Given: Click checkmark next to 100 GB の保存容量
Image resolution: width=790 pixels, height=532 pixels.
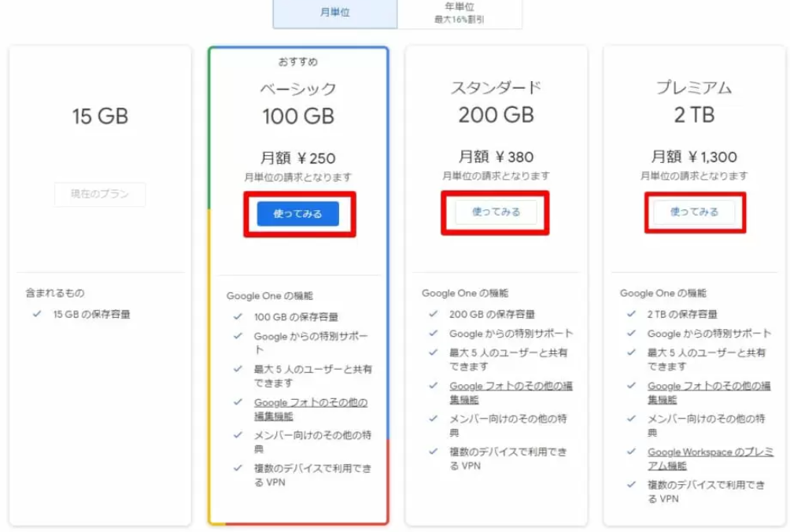Looking at the screenshot, I should [238, 317].
